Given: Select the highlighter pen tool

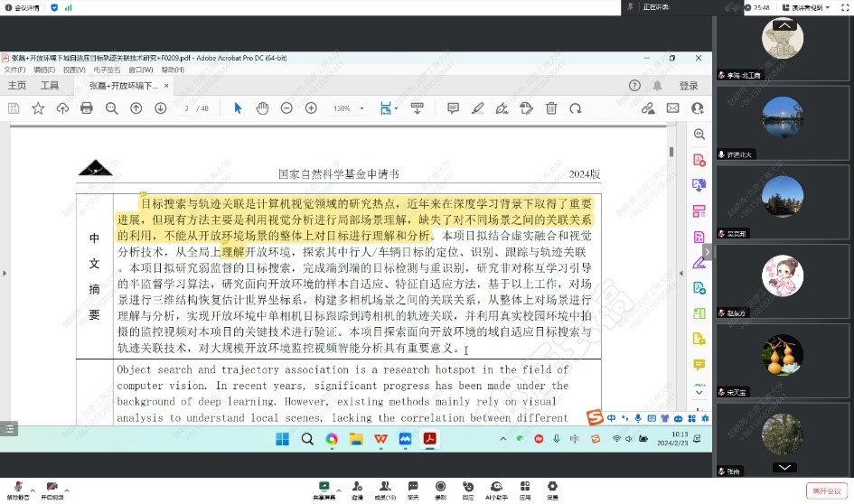Looking at the screenshot, I should (477, 108).
